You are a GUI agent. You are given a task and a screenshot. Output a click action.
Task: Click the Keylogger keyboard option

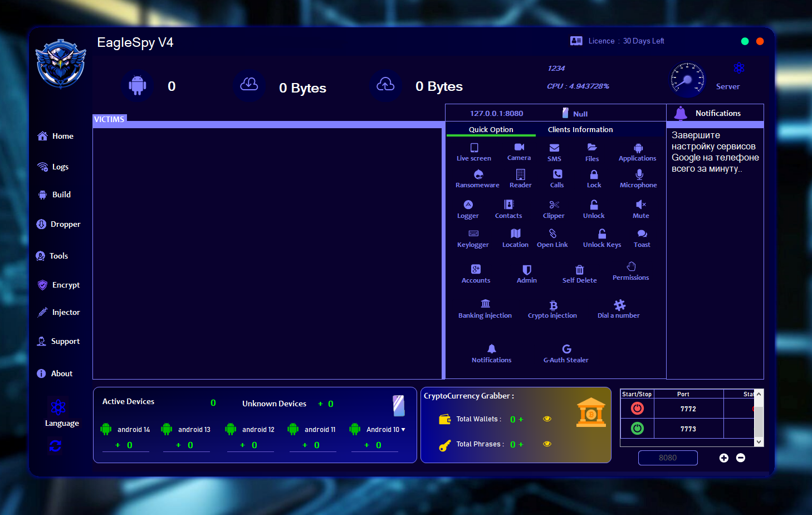click(x=473, y=238)
